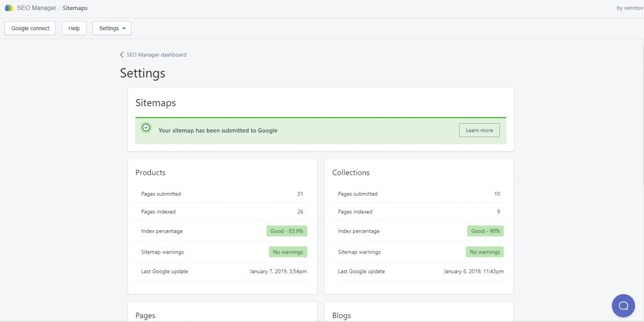This screenshot has height=322, width=644.
Task: Open the chat support bubble
Action: pos(623,306)
